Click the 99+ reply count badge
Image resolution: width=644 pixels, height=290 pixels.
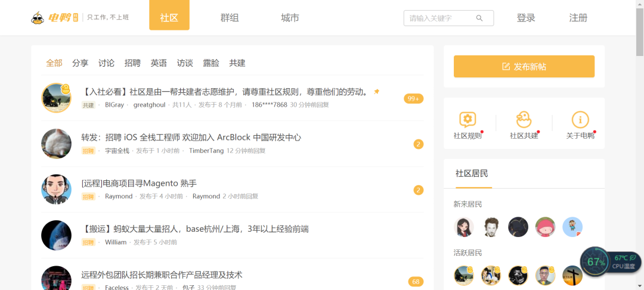coord(414,98)
